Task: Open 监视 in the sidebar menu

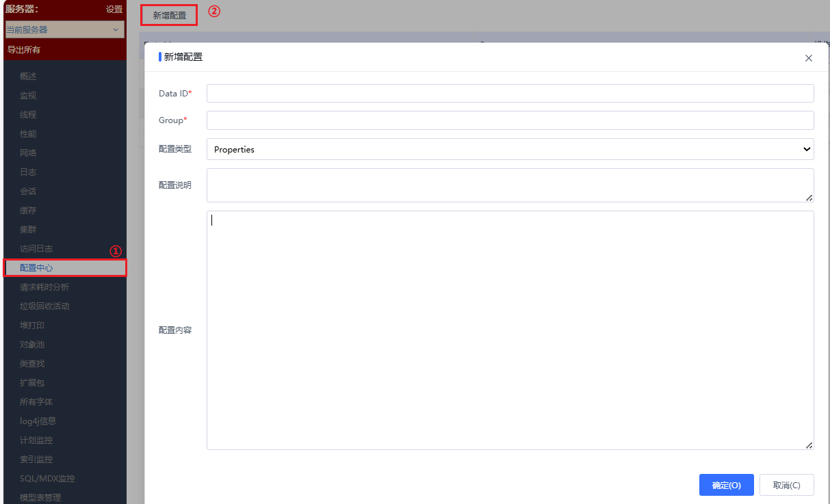Action: 28,96
